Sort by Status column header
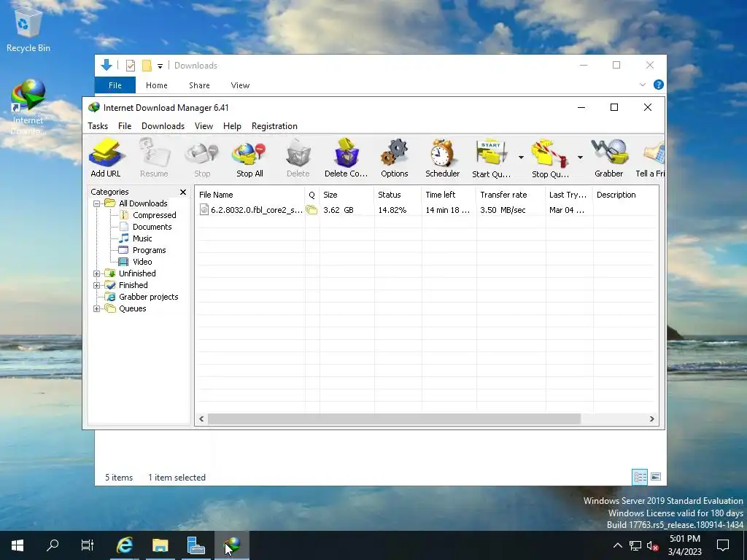Viewport: 747px width, 560px height. [x=398, y=194]
